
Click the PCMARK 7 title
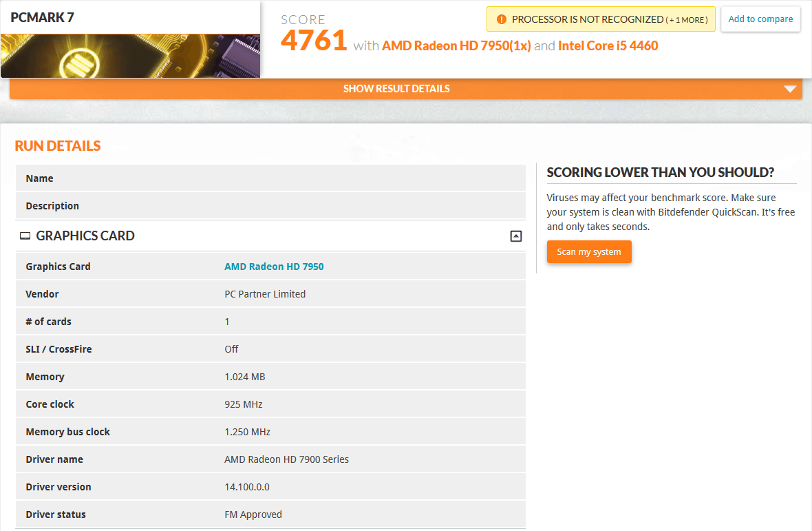point(43,17)
